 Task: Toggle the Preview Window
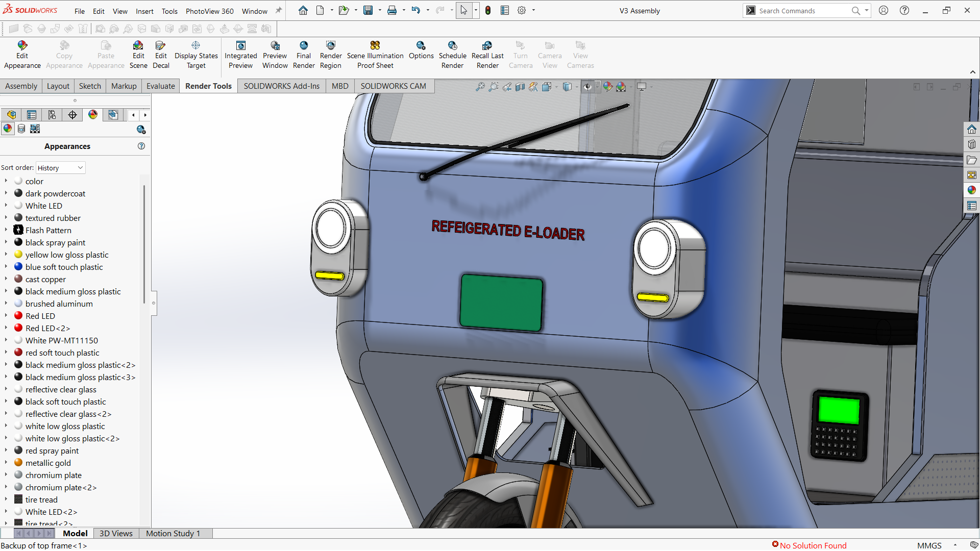point(275,55)
